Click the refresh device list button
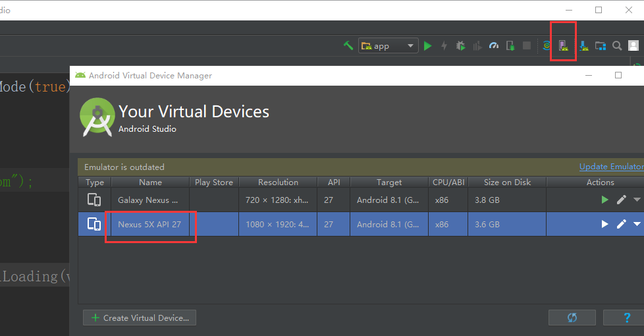 572,318
